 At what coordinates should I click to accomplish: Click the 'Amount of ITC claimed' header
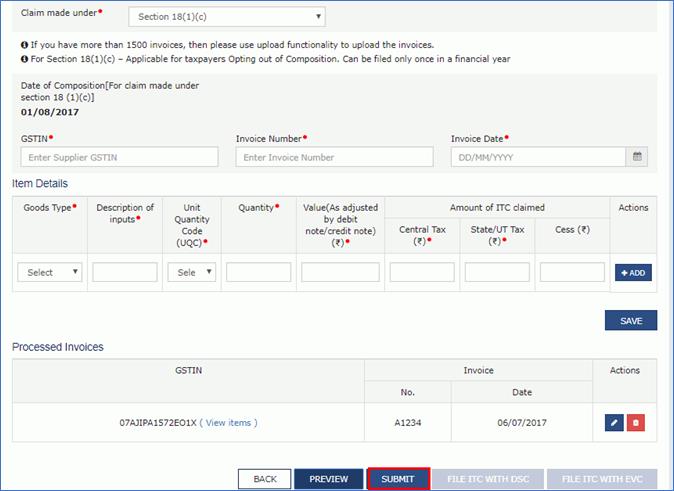coord(497,208)
